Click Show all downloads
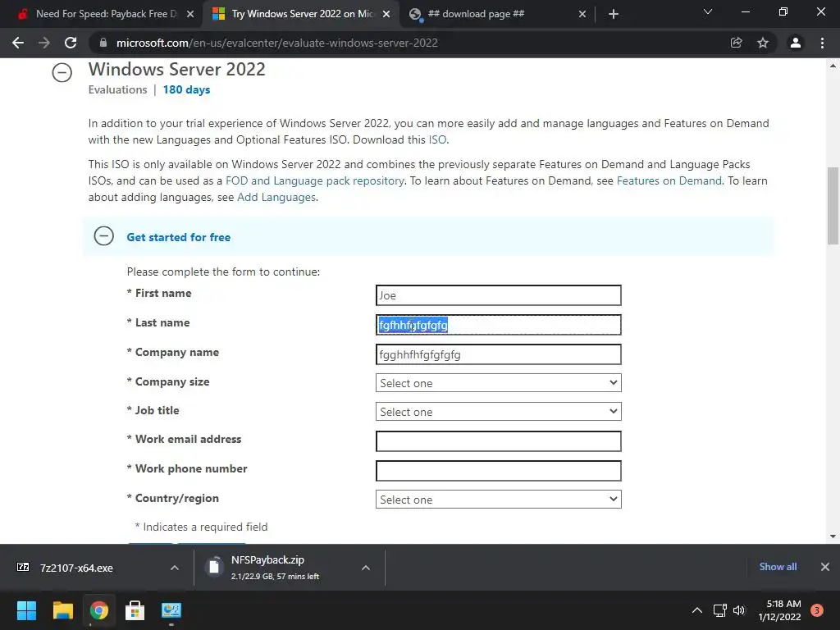The width and height of the screenshot is (840, 630). coord(778,567)
